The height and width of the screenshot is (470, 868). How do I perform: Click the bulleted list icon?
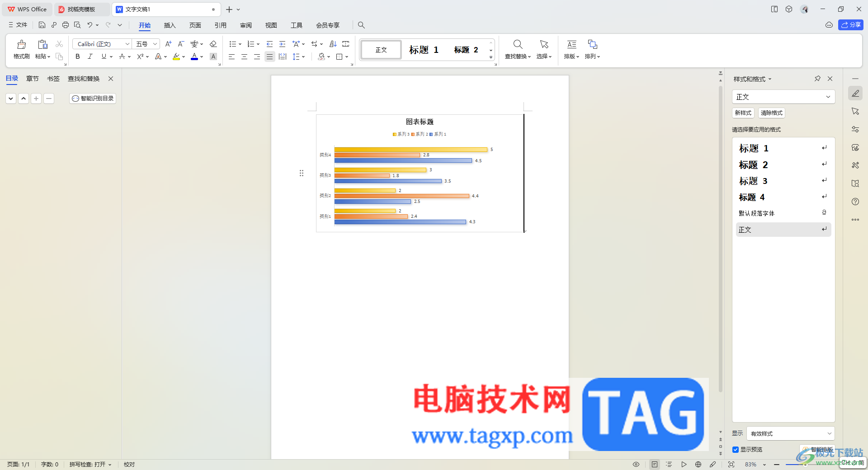coord(232,44)
